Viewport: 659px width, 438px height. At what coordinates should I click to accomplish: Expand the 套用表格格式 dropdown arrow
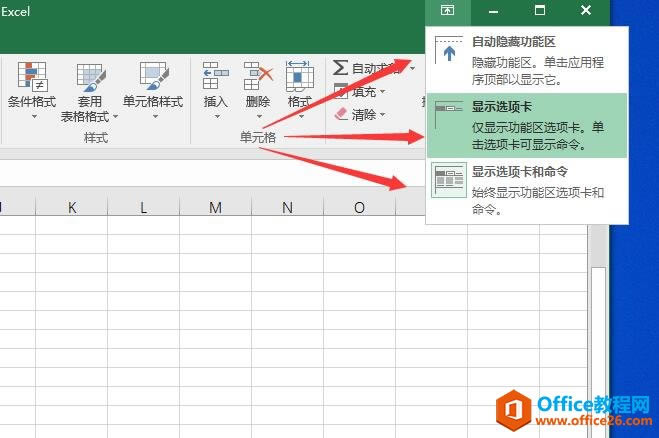[115, 116]
